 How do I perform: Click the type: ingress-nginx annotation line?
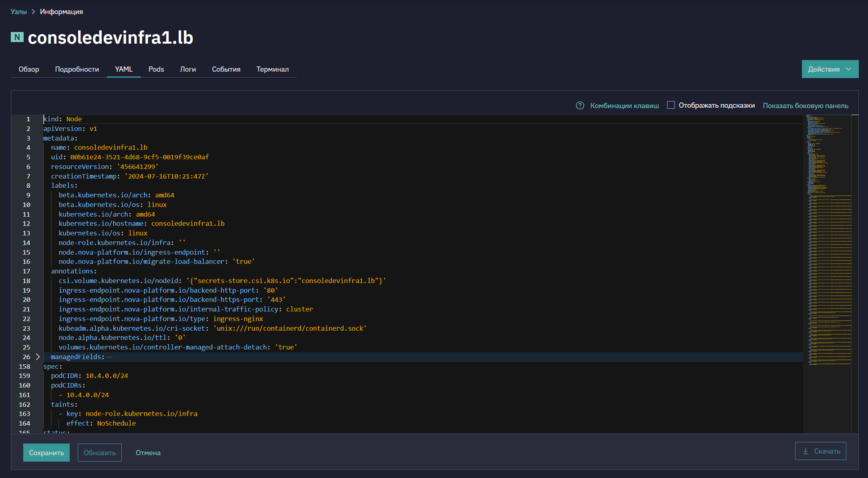161,319
